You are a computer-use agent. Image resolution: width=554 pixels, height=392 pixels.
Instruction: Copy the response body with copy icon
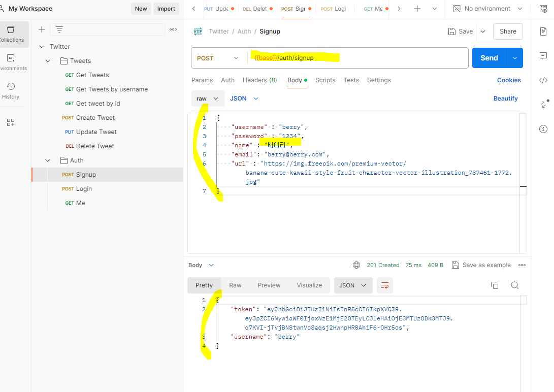495,285
